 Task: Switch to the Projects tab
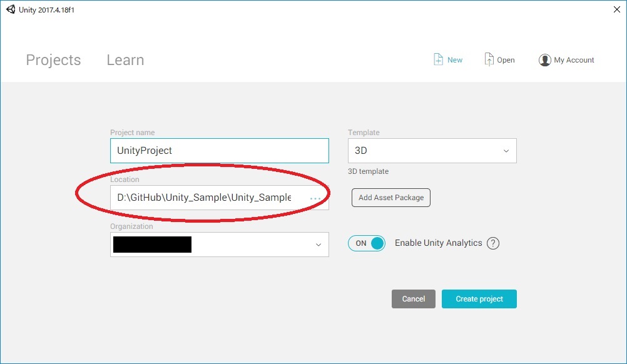coord(54,60)
